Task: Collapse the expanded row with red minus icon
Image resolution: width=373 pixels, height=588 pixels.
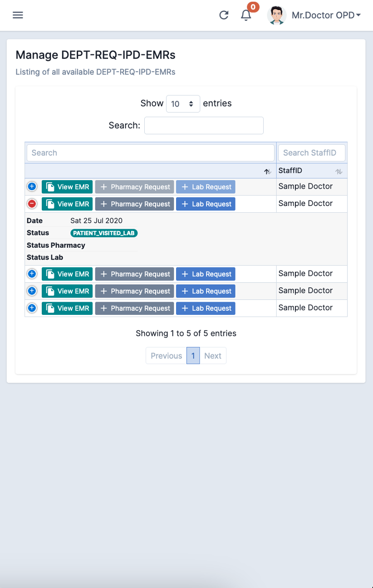Action: [32, 204]
